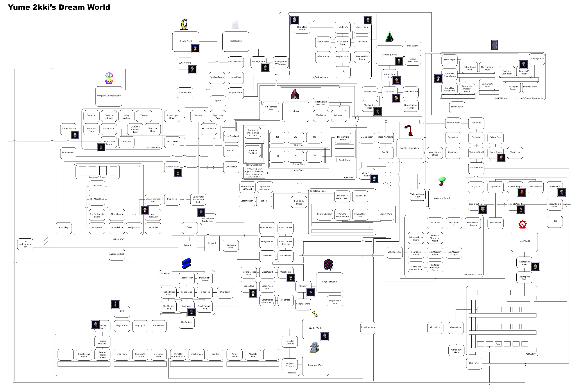Click the gravestone icon above Graveyard World
The height and width of the screenshot is (392, 580).
[x=314, y=347]
